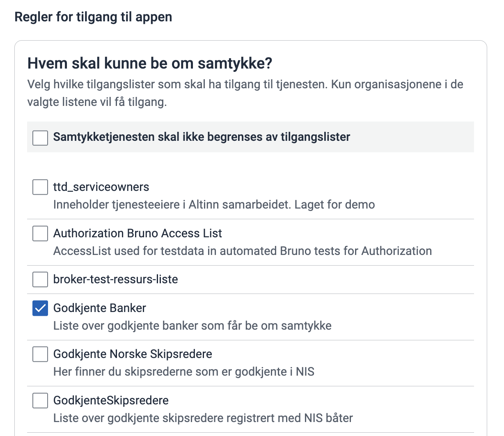
Task: Click description 'Inneholder tjenesteeiere i Altinn samarbeidet'
Action: tap(214, 204)
